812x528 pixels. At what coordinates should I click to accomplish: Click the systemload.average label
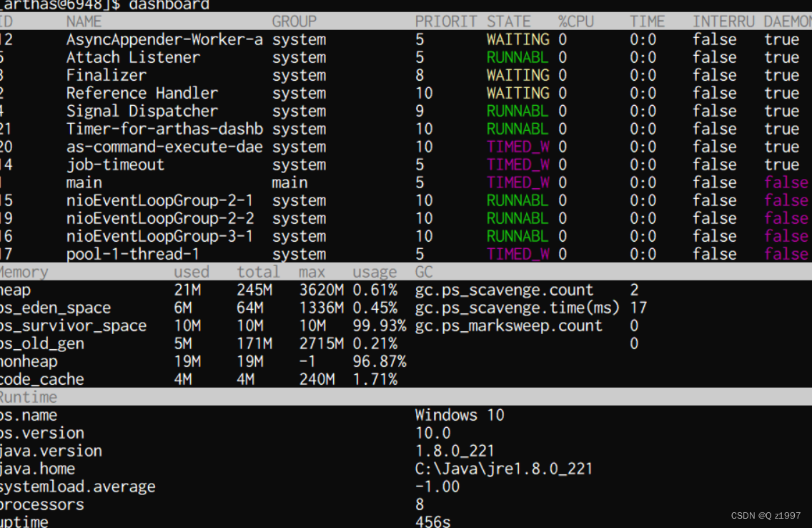tap(78, 487)
